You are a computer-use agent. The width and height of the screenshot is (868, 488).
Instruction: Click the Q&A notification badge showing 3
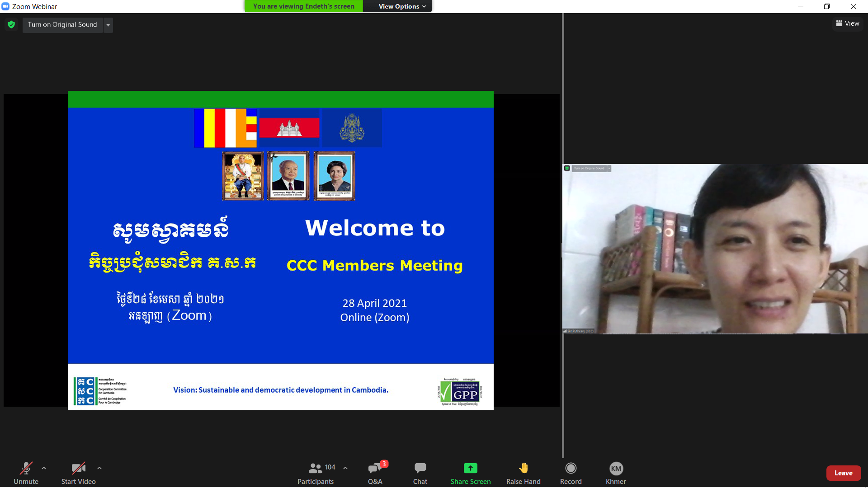[x=384, y=464]
